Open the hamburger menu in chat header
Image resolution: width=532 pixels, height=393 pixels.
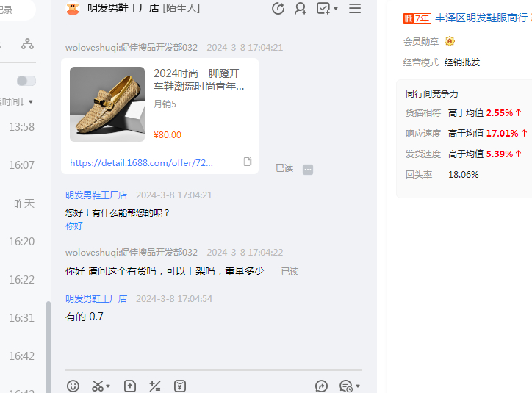point(355,9)
